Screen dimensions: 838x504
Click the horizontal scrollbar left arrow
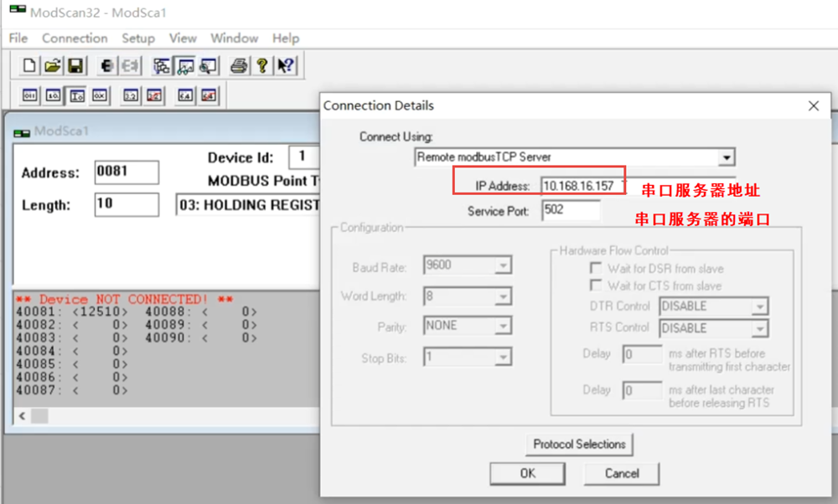(x=22, y=416)
